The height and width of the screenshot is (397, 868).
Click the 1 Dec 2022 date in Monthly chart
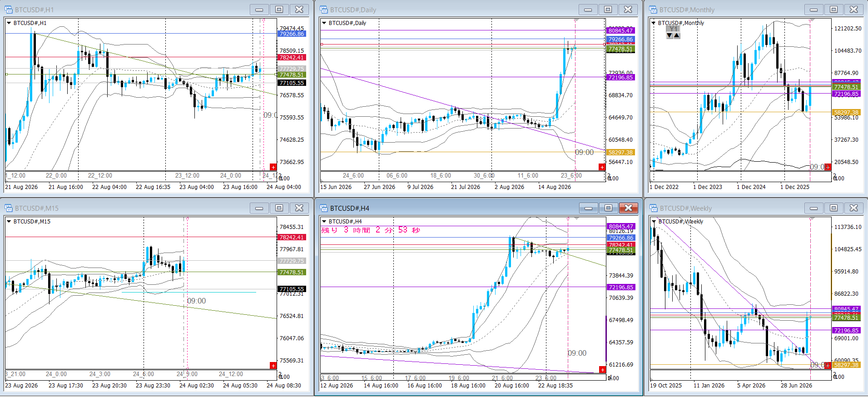tap(664, 187)
